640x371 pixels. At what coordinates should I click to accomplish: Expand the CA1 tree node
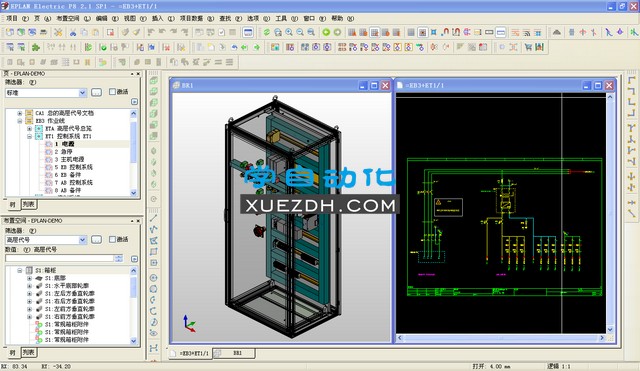click(x=20, y=113)
